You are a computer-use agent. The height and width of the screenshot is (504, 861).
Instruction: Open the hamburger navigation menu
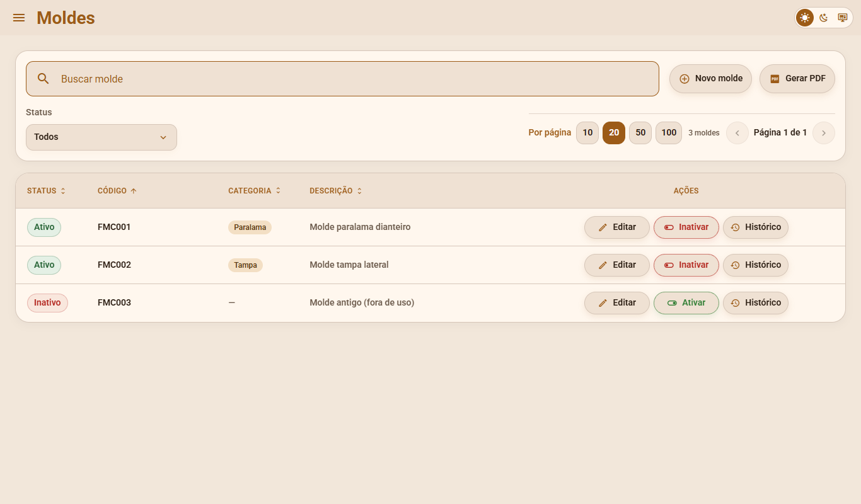click(x=19, y=18)
